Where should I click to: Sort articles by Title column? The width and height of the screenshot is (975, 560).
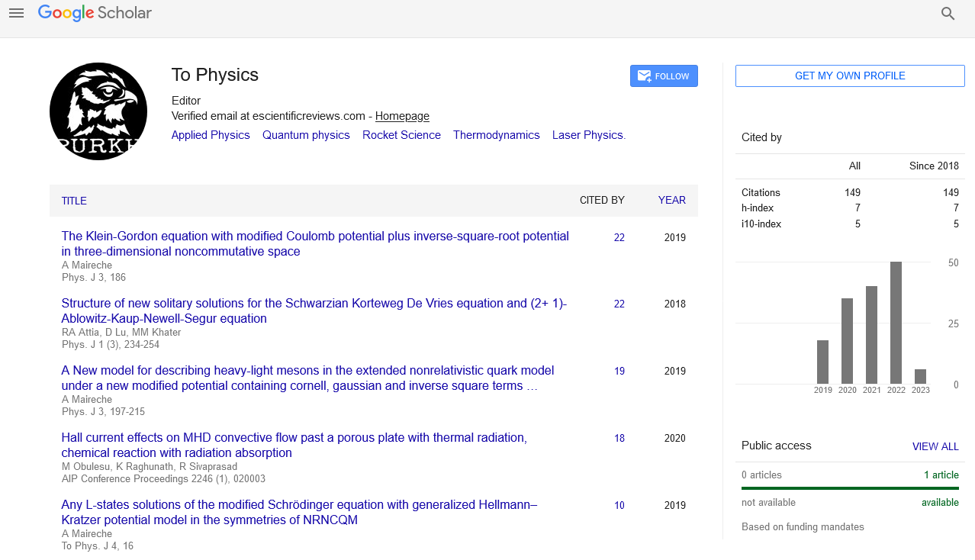pyautogui.click(x=74, y=201)
